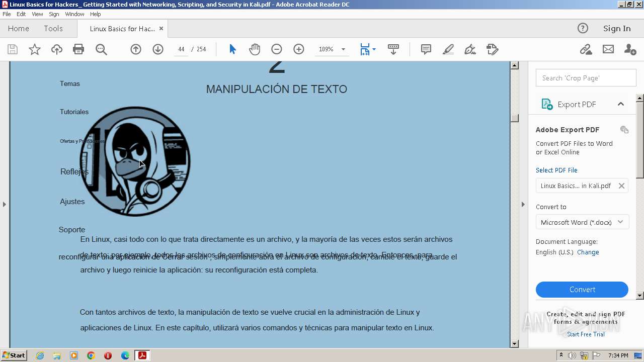Open the File menu
The width and height of the screenshot is (644, 362).
(x=7, y=14)
